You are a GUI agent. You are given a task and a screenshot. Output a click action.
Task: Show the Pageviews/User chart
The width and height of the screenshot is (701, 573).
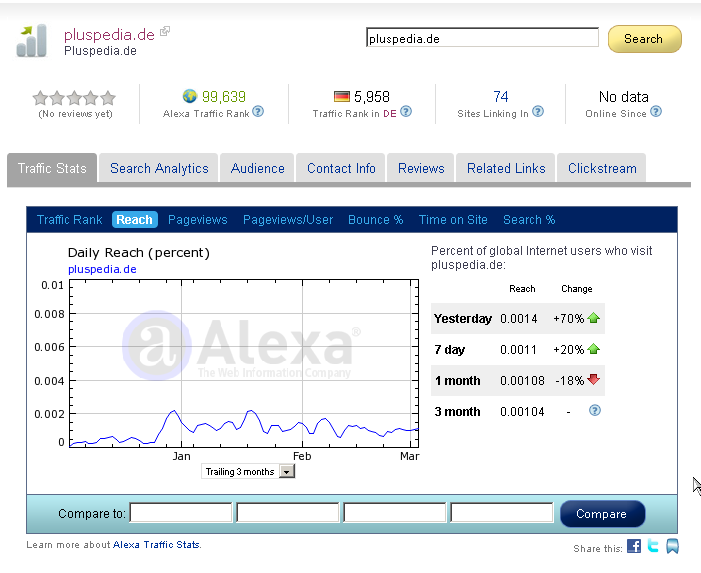pos(288,219)
